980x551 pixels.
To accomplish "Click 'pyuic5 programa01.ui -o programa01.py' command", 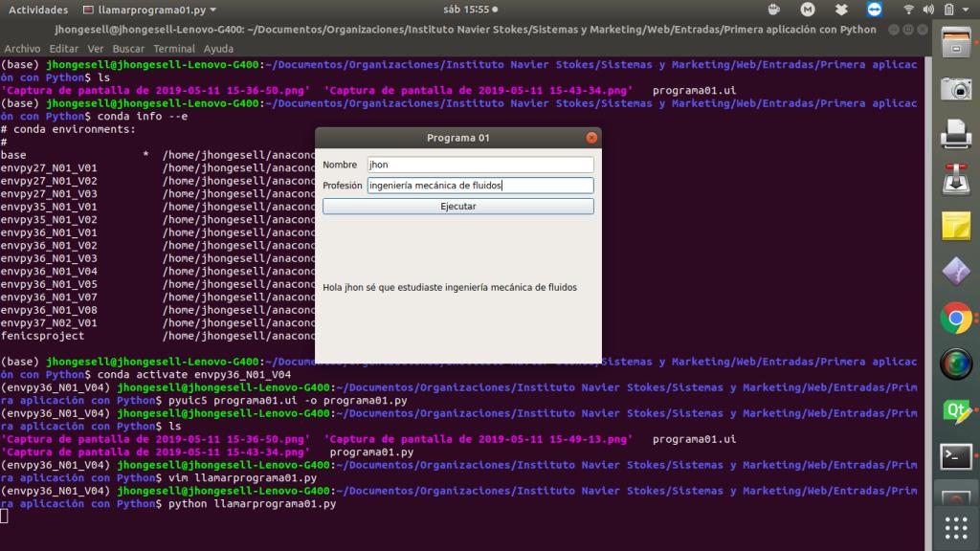I will [287, 401].
